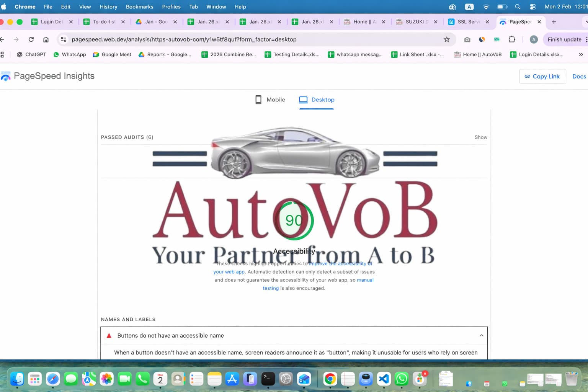Image resolution: width=588 pixels, height=392 pixels.
Task: Click the Finish update button
Action: coord(564,39)
